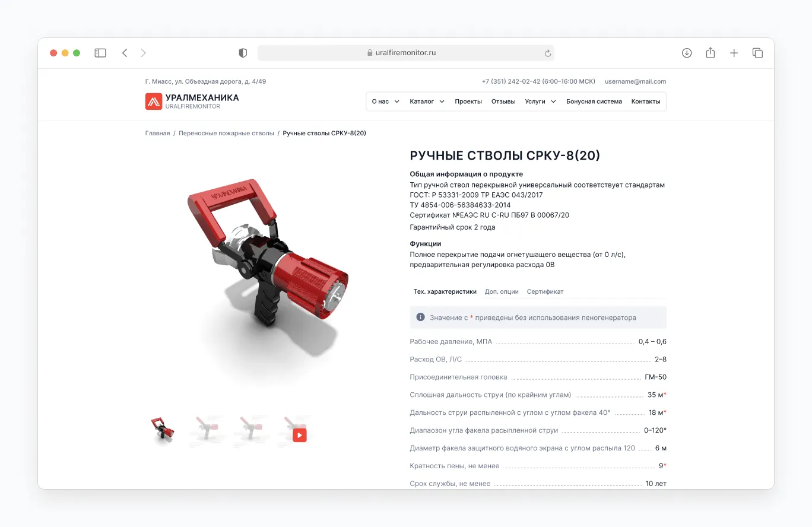Click the Уралмеханика logo
The height and width of the screenshot is (527, 812).
click(x=192, y=101)
